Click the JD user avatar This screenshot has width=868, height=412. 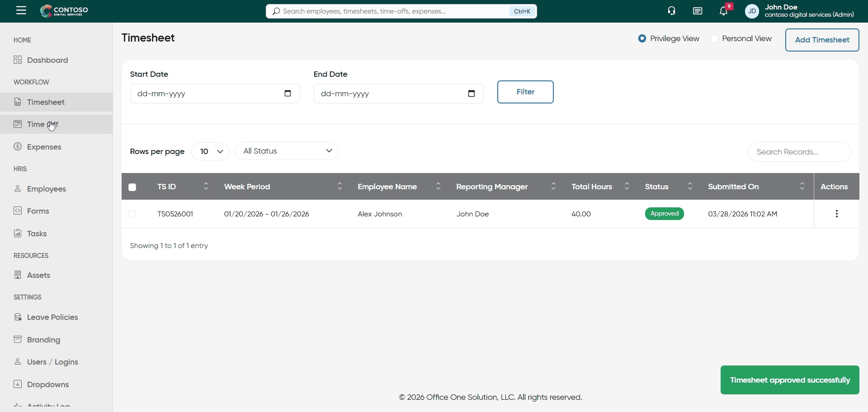[752, 11]
